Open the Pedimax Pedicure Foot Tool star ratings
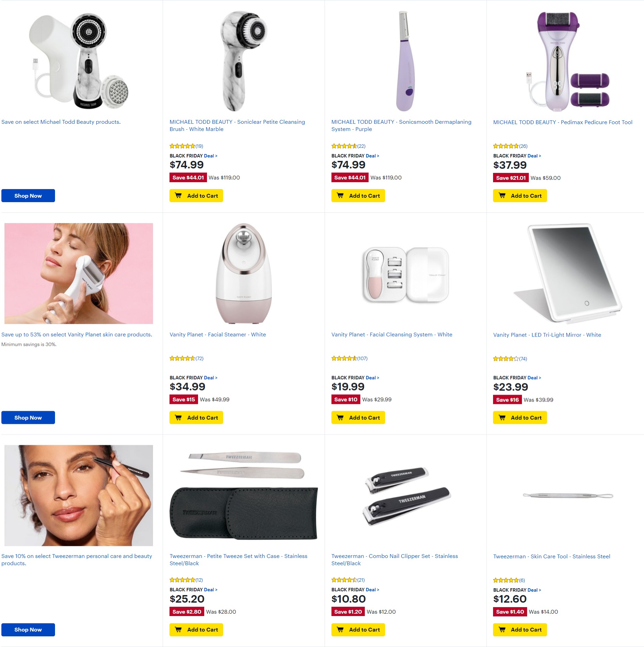This screenshot has width=644, height=647. (x=510, y=146)
